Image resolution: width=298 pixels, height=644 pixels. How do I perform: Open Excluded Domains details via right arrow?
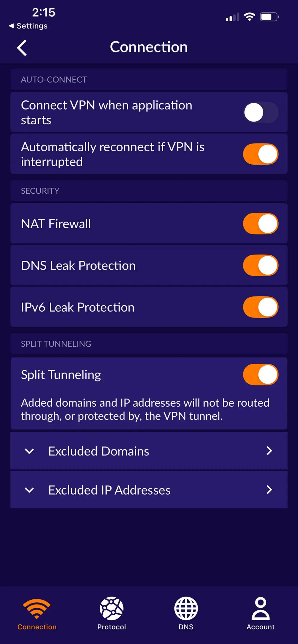(x=269, y=451)
